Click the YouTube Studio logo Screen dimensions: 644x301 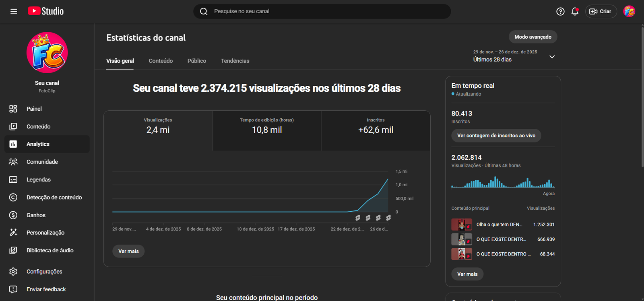tap(46, 11)
